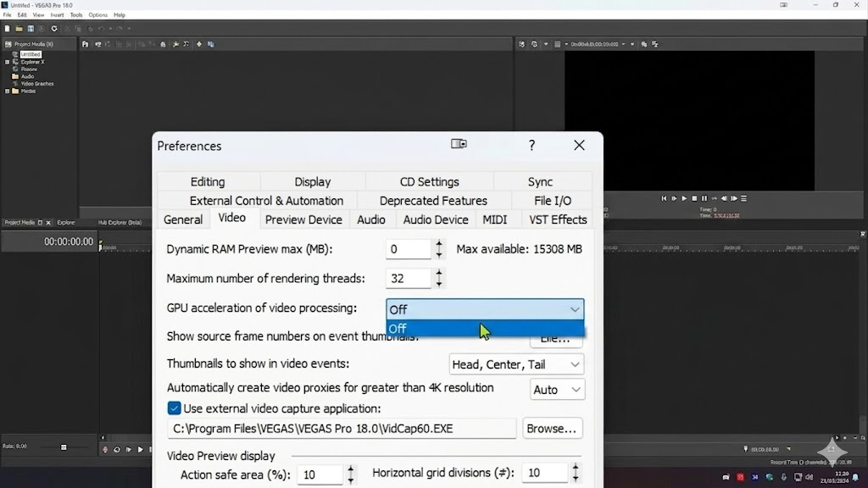868x488 pixels.
Task: Click the circular preview icon in video preview toolbar
Action: click(534, 44)
